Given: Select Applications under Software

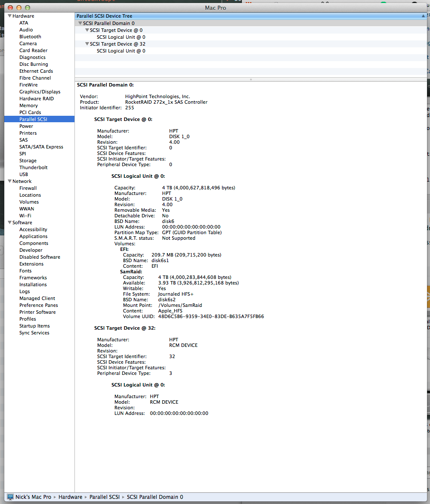Looking at the screenshot, I should 34,236.
